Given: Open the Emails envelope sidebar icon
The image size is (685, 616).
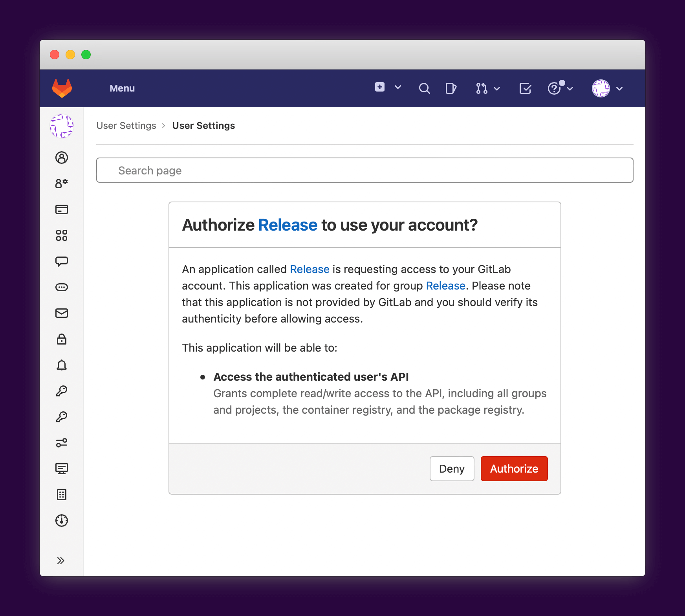Looking at the screenshot, I should click(x=62, y=313).
